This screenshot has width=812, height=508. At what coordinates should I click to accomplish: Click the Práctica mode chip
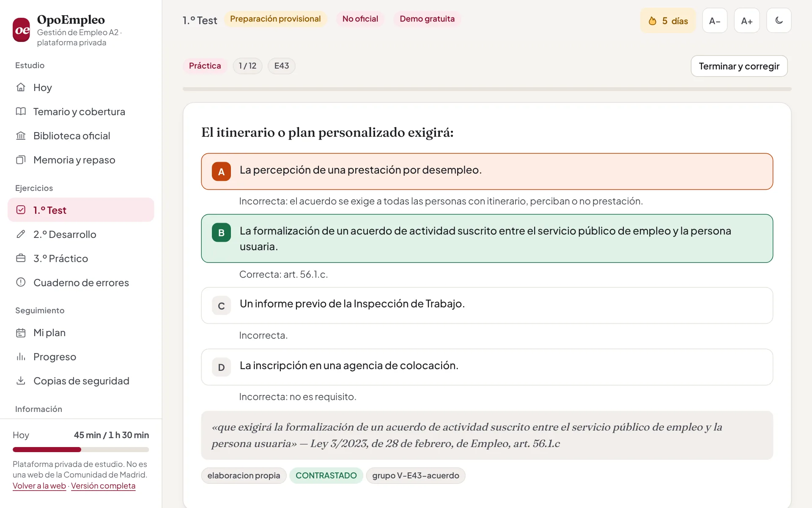tap(205, 66)
